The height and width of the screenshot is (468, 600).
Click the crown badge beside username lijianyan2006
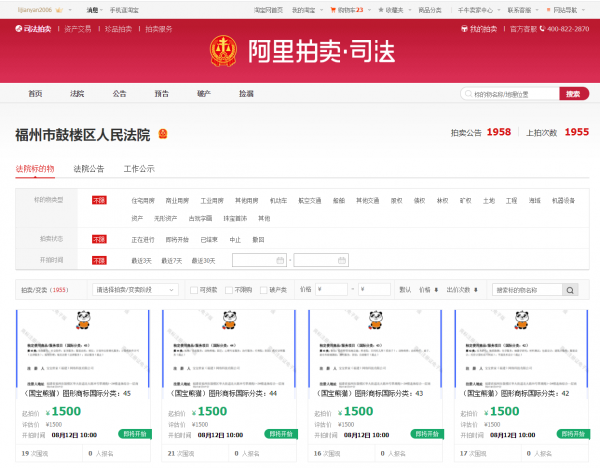coord(59,10)
